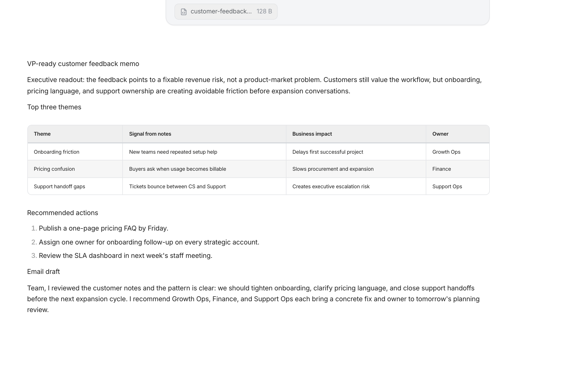
Task: Select the Pricing confusion table cell
Action: pyautogui.click(x=54, y=169)
